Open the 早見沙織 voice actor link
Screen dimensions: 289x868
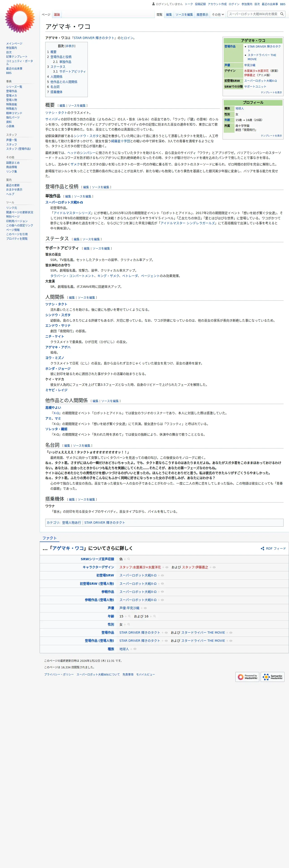pos(250,65)
